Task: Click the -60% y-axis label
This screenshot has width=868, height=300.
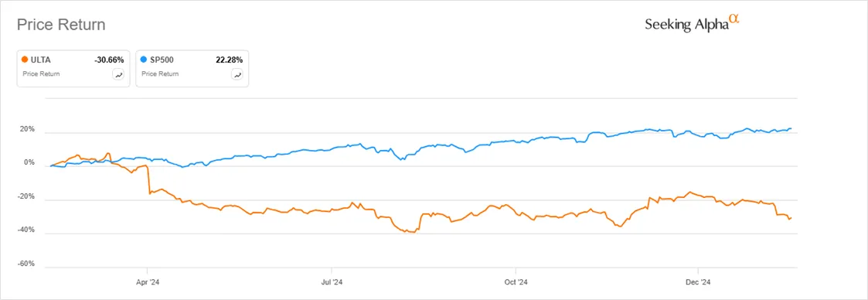Action: coord(27,264)
